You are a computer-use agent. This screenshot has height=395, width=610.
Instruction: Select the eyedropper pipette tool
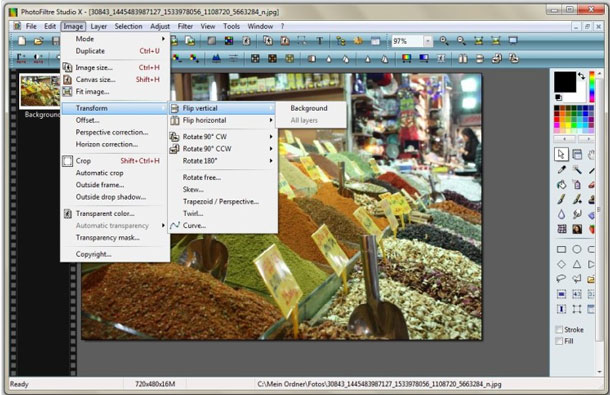[561, 170]
